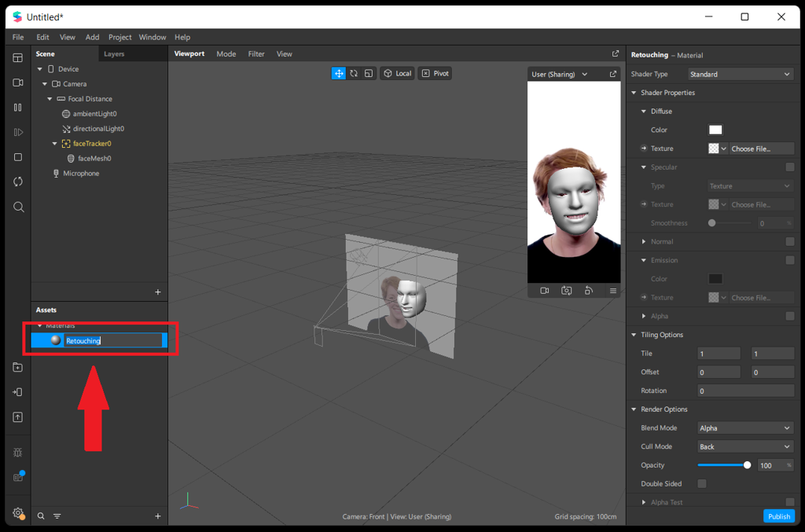Open the simulator hamburger menu
805x532 pixels.
[613, 291]
